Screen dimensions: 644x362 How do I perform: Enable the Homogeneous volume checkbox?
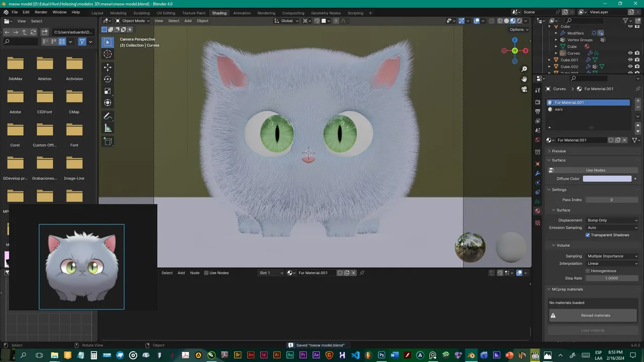(x=588, y=270)
